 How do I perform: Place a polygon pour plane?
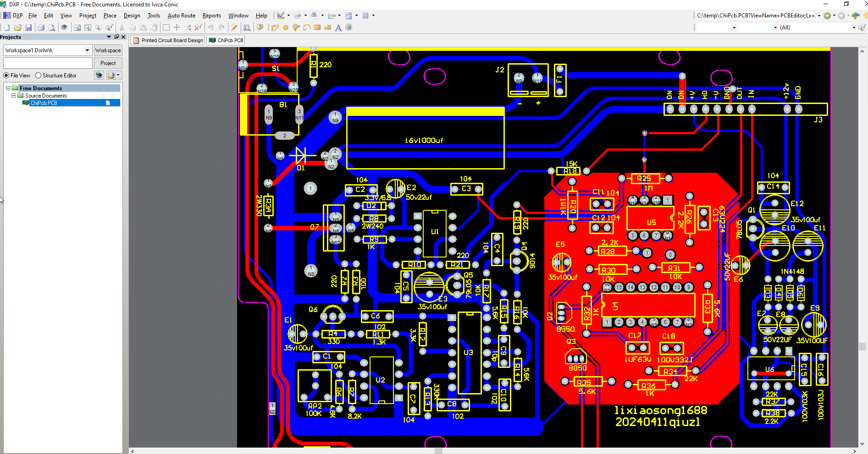click(x=327, y=27)
